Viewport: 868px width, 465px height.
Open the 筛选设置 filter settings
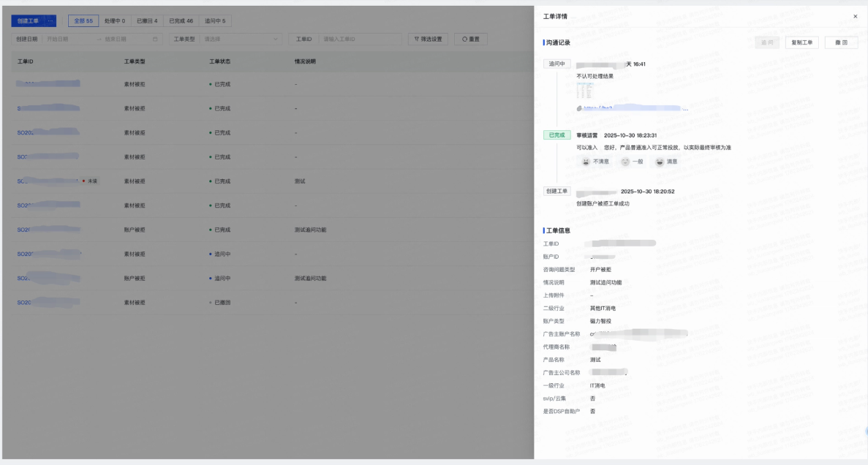(428, 39)
